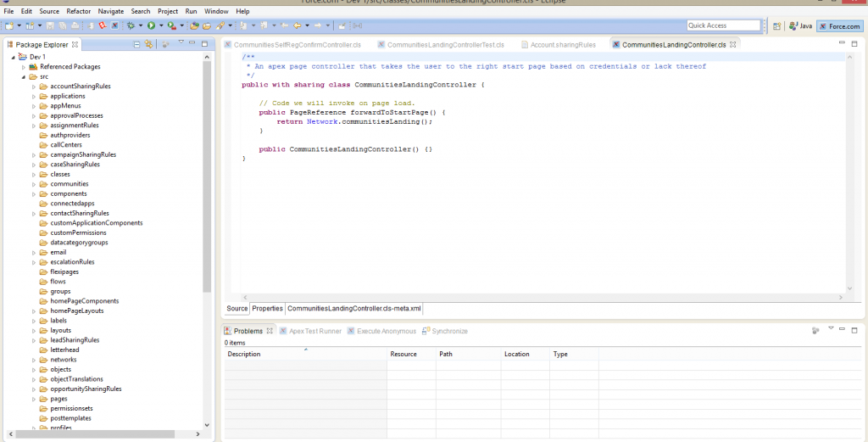The height and width of the screenshot is (442, 868).
Task: Open the Refactor menu
Action: 78,12
